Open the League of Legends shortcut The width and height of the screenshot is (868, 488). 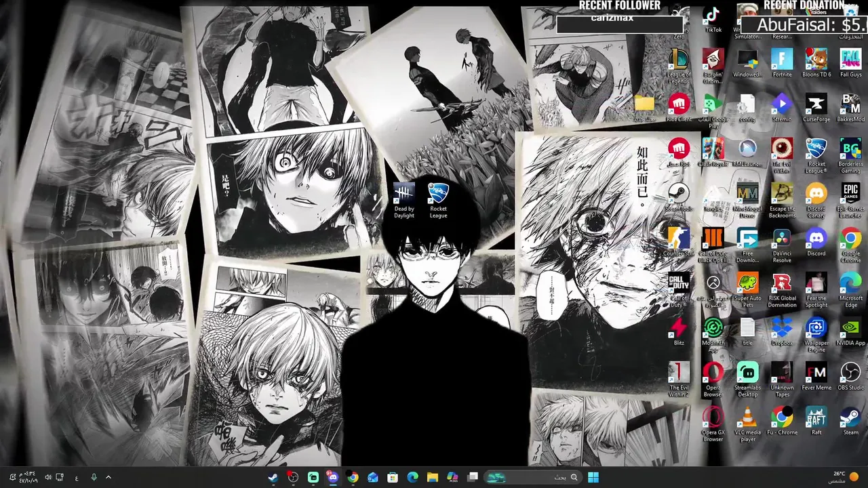tap(679, 66)
